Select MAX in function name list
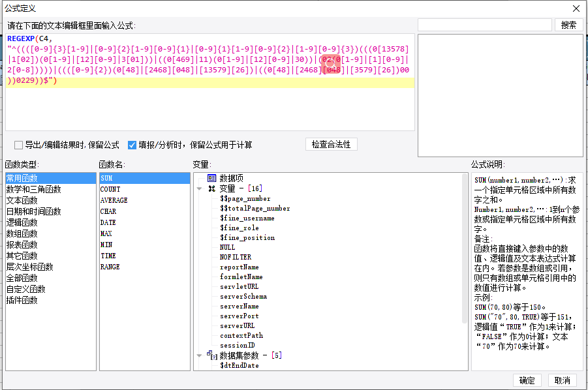This screenshot has width=588, height=390. 145,233
